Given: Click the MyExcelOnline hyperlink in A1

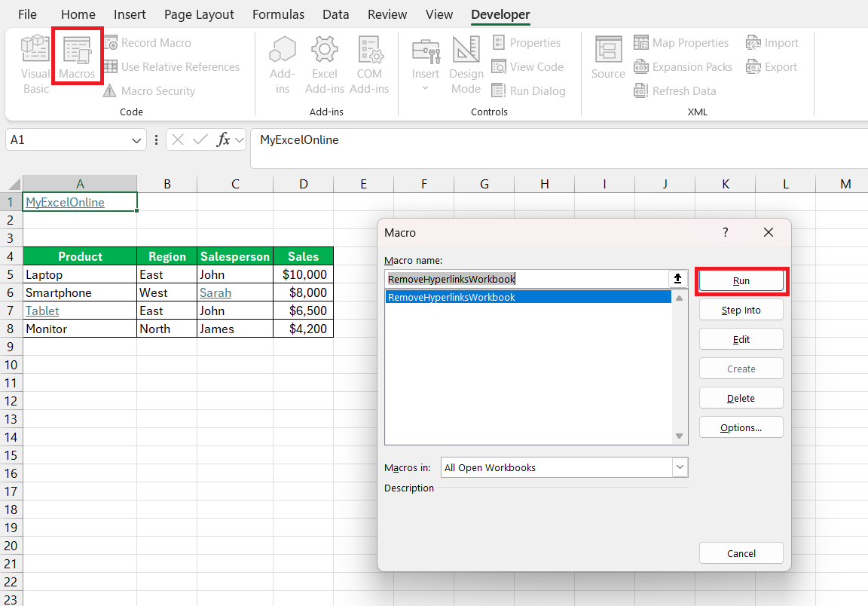Looking at the screenshot, I should coord(65,202).
